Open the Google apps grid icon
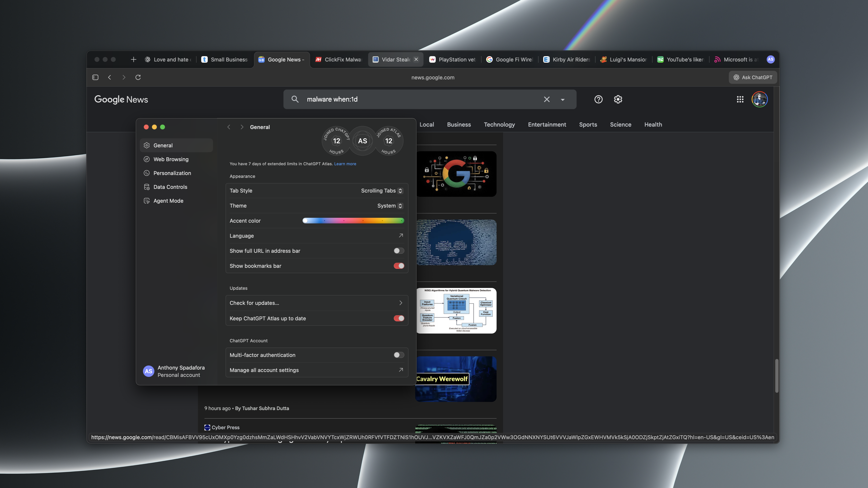The height and width of the screenshot is (488, 868). 740,99
